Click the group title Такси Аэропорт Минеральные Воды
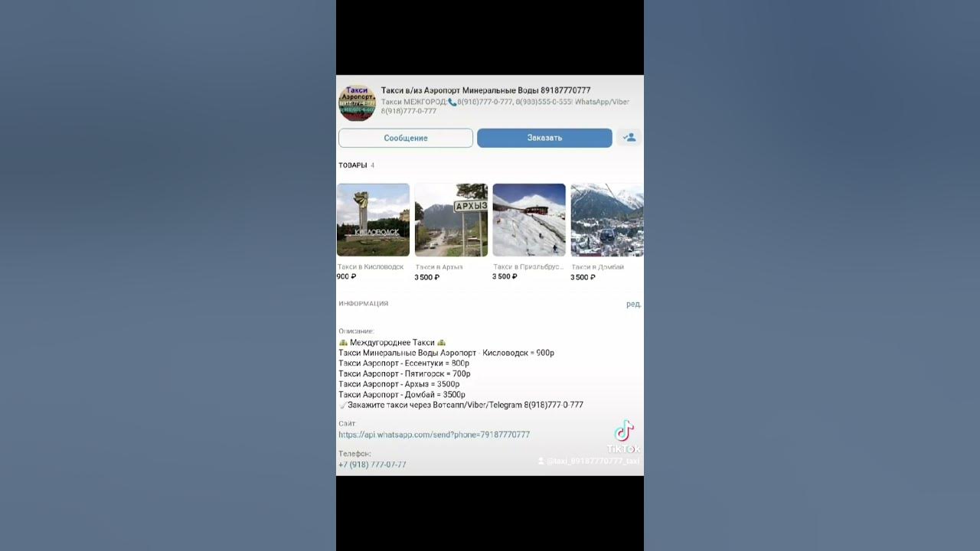 [x=485, y=90]
